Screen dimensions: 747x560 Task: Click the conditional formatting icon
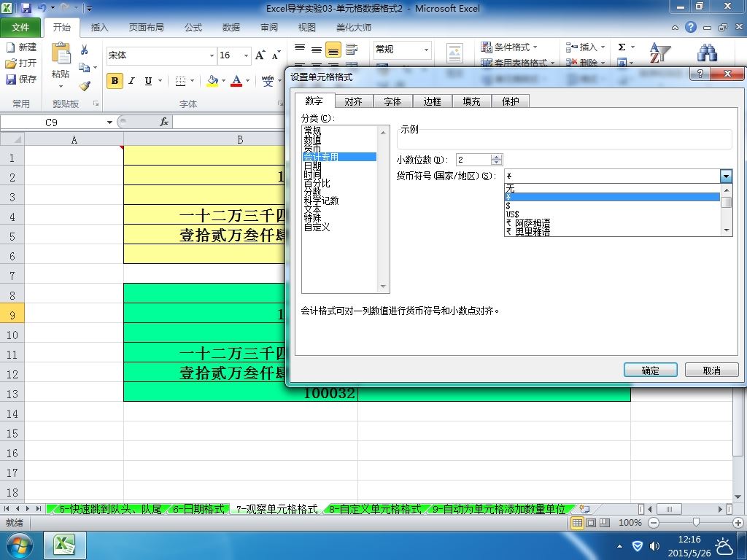pyautogui.click(x=486, y=47)
